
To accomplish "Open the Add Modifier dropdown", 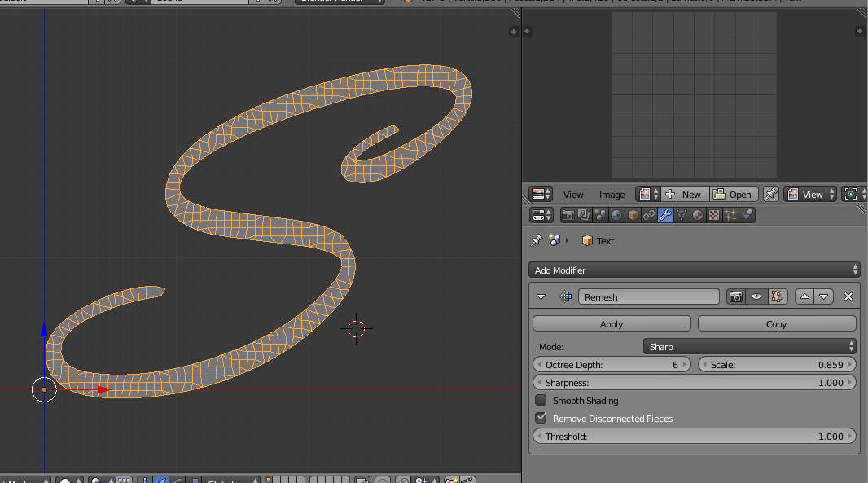I will [694, 270].
